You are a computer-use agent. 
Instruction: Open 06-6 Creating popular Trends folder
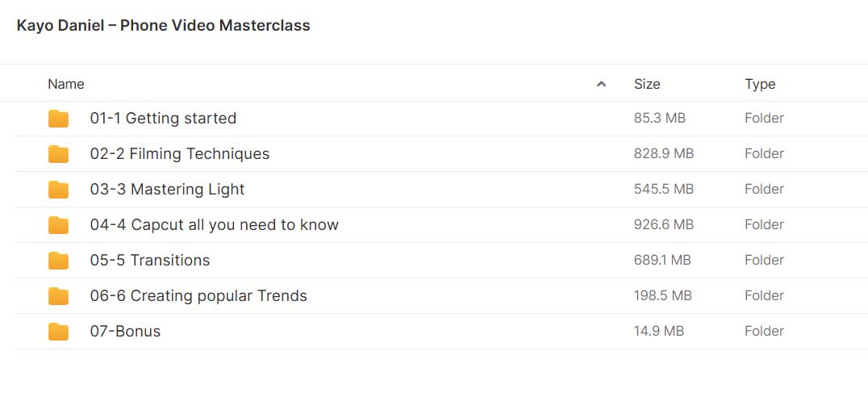pyautogui.click(x=198, y=295)
